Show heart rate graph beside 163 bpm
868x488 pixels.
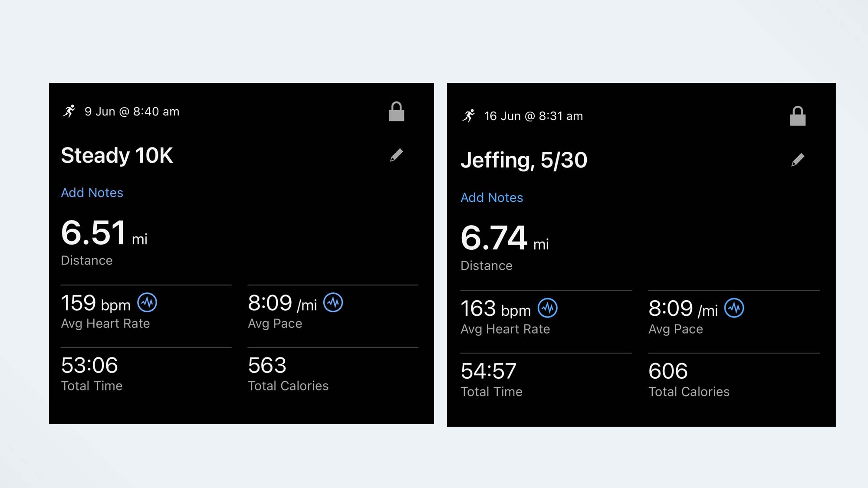point(548,308)
